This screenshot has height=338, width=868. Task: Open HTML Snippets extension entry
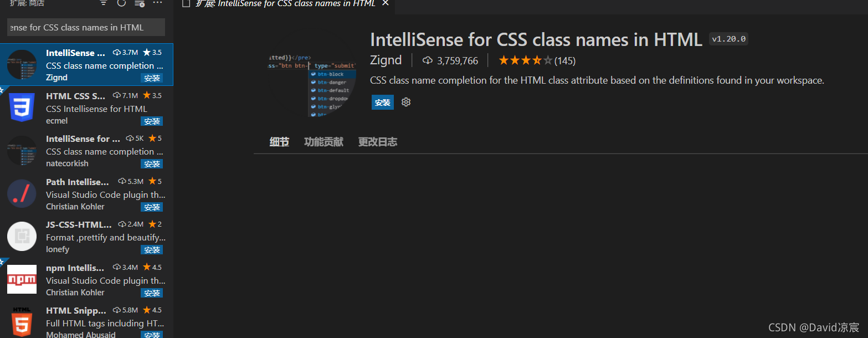87,321
